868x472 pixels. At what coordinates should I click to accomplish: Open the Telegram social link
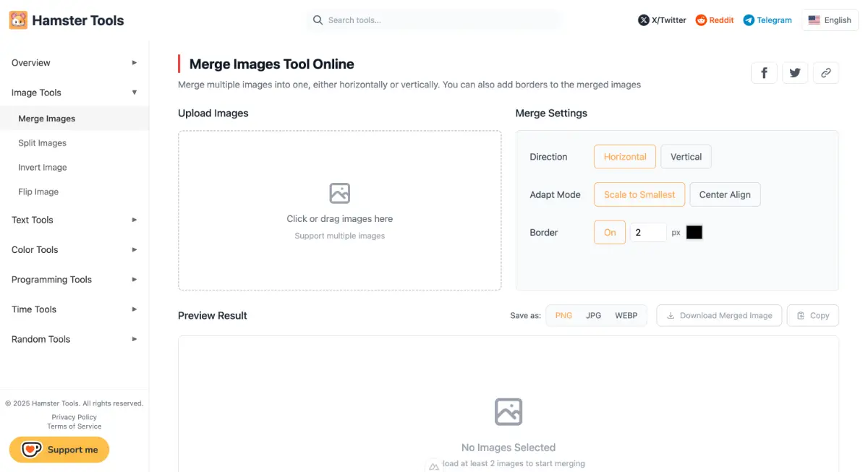tap(767, 20)
